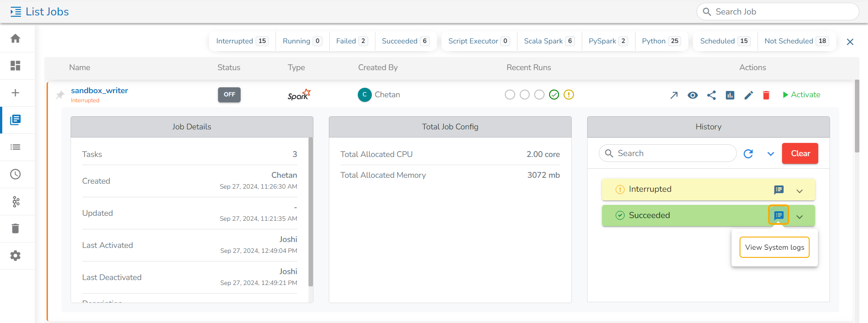Image resolution: width=868 pixels, height=323 pixels.
Task: Click the Search Job input field
Action: [x=778, y=12]
